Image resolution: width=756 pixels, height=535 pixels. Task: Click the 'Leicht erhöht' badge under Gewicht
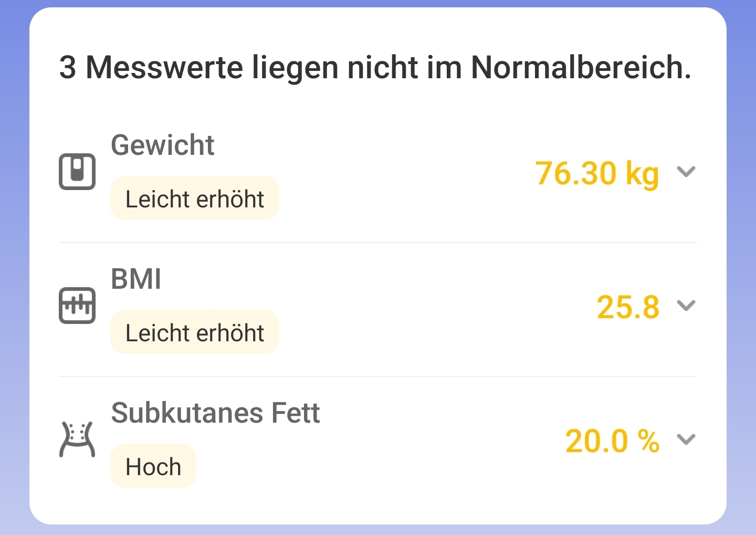point(194,198)
